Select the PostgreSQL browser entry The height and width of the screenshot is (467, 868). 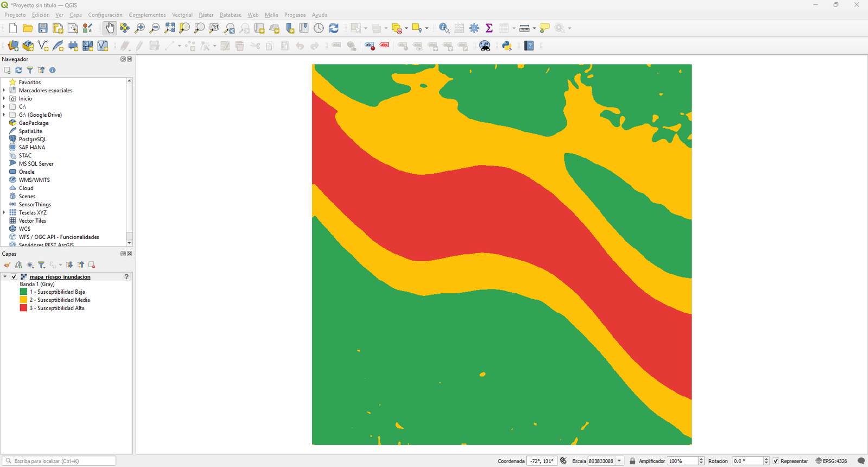coord(33,140)
